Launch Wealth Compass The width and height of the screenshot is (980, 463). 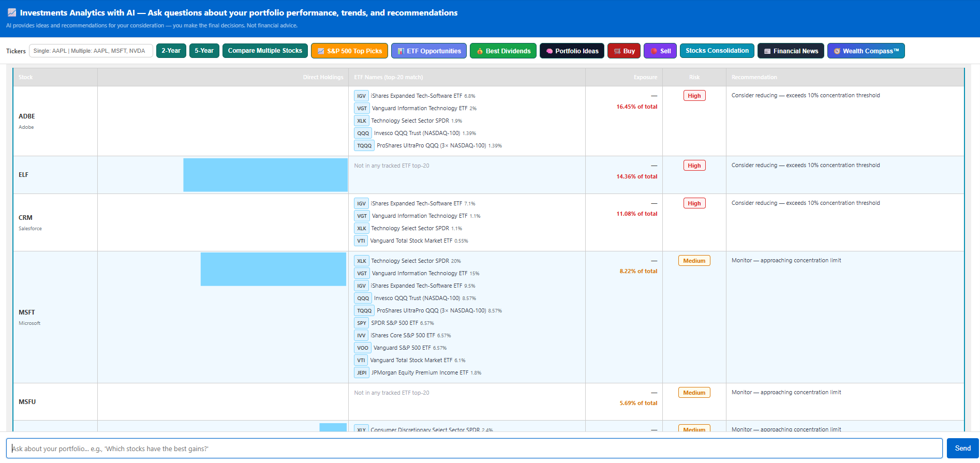[866, 51]
